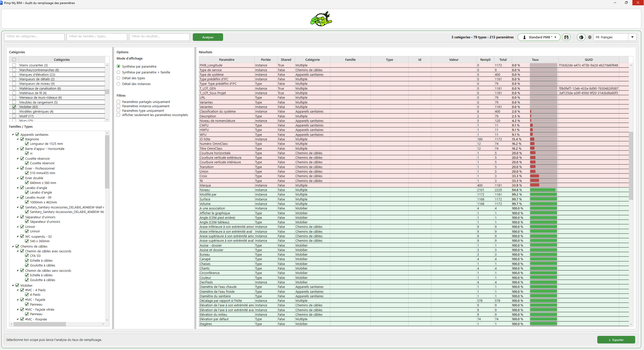The width and height of the screenshot is (644, 350).
Task: Click the Catégories list down scroll arrow
Action: point(107,119)
